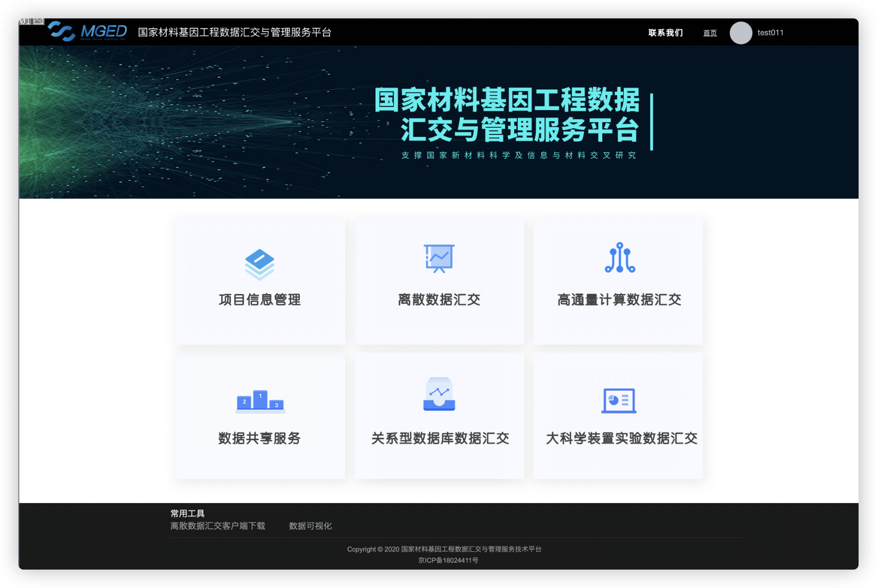The height and width of the screenshot is (588, 877).
Task: Click the presentation chart icon for 离散数据汇交
Action: [439, 258]
